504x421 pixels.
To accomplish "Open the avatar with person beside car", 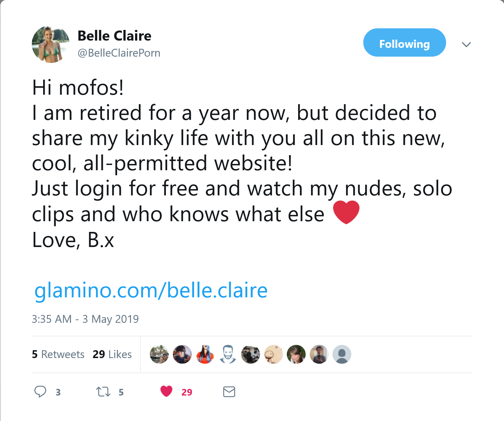I will click(x=251, y=354).
